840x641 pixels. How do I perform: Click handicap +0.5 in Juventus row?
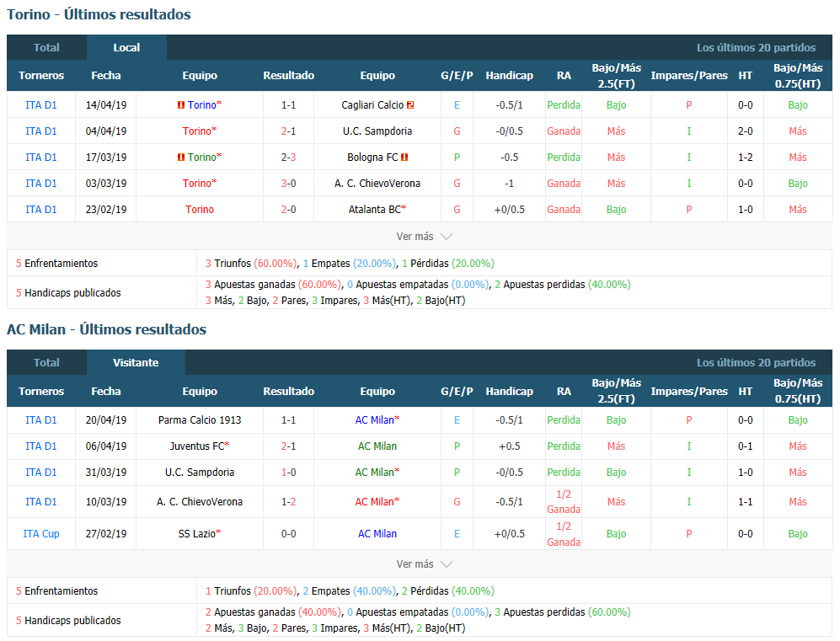(509, 446)
